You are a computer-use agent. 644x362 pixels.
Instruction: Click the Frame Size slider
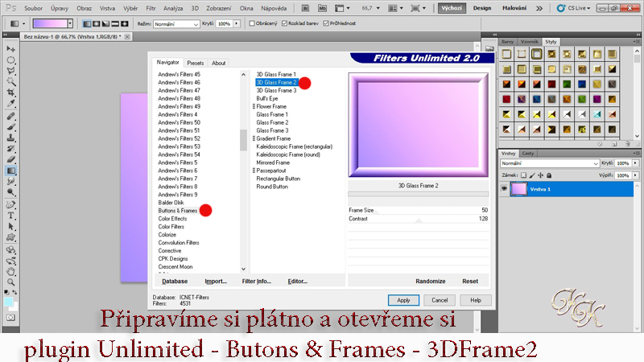coord(418,210)
